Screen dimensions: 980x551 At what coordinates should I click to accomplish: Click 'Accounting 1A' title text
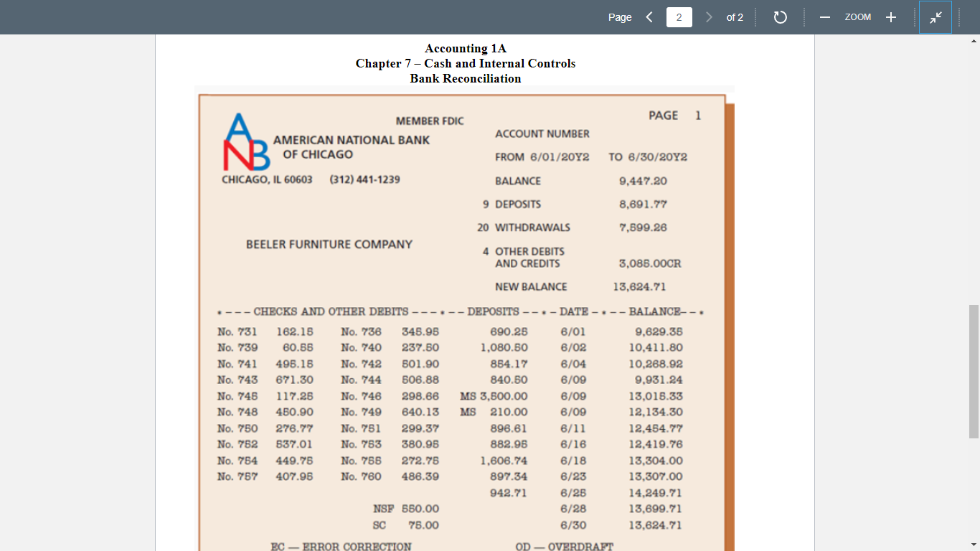(x=466, y=49)
